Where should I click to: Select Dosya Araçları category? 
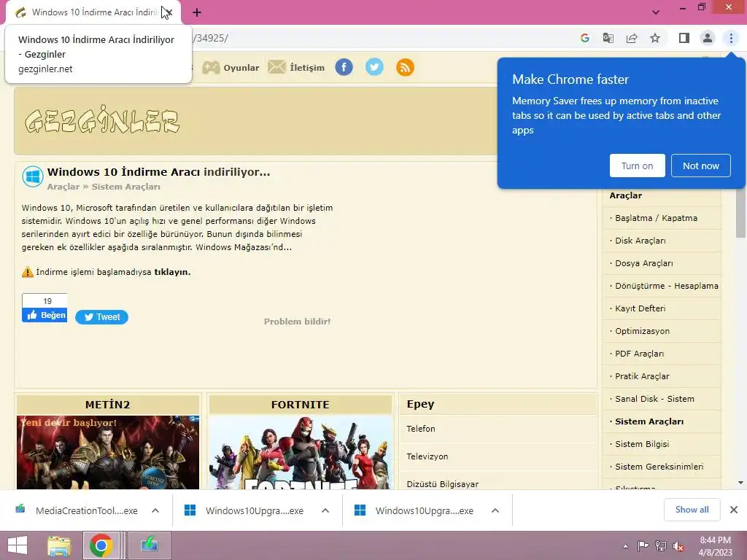click(661, 263)
